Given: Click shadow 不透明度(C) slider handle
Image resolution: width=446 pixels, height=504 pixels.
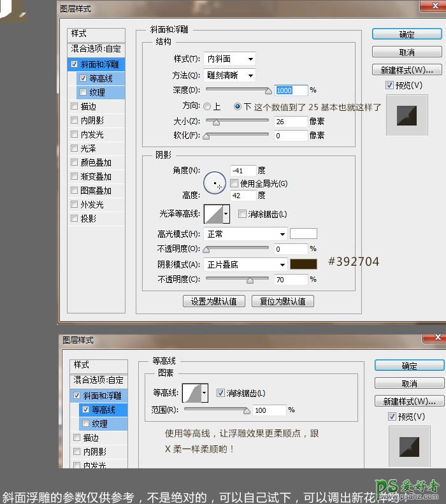Looking at the screenshot, I should point(250,280).
